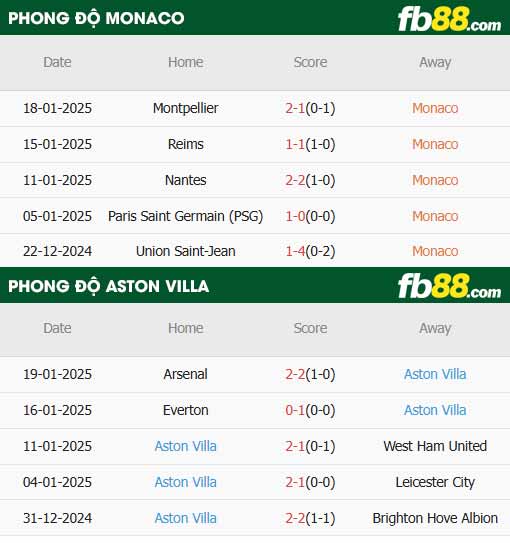Click the fb88.com logo in Monaco header

coord(449,19)
